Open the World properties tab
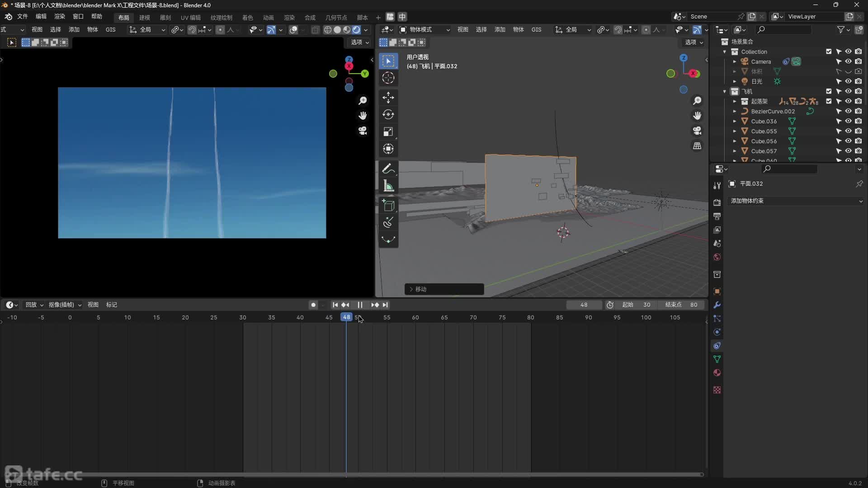The height and width of the screenshot is (488, 868). (717, 257)
